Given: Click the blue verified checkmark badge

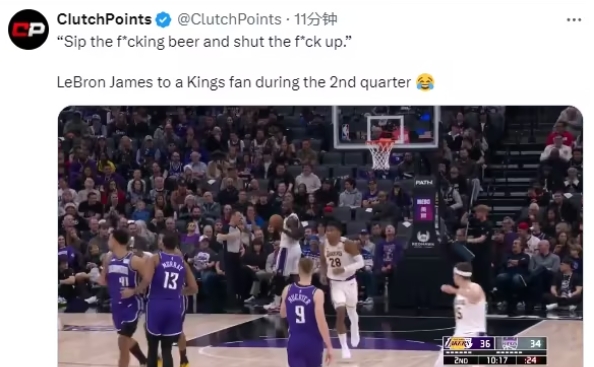Looking at the screenshot, I should [164, 20].
